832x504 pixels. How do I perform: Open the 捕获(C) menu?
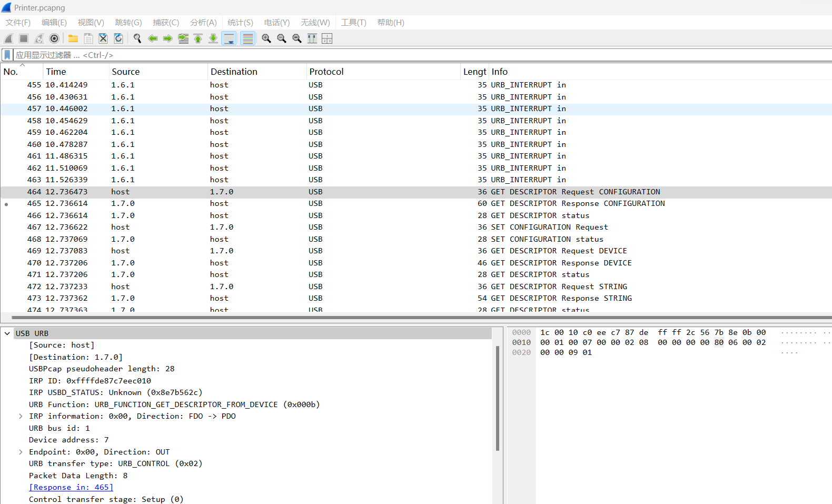[x=166, y=23]
